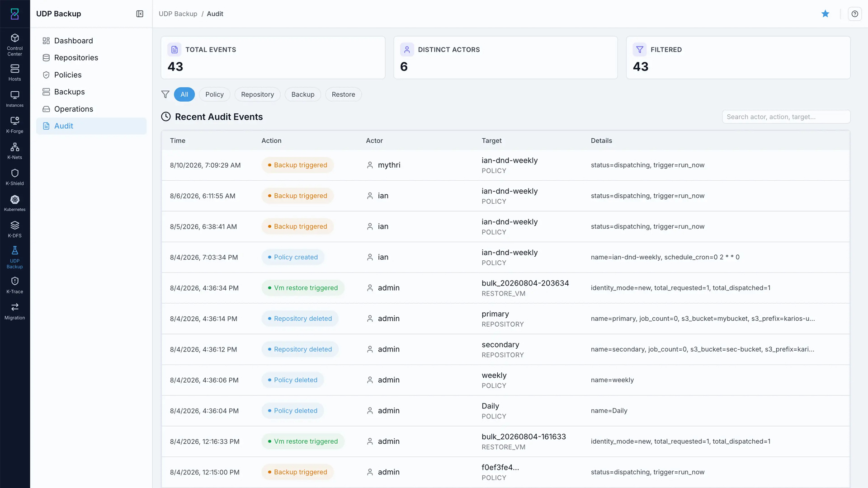Image resolution: width=868 pixels, height=488 pixels.
Task: Select Audit in the sidebar
Action: pos(91,126)
